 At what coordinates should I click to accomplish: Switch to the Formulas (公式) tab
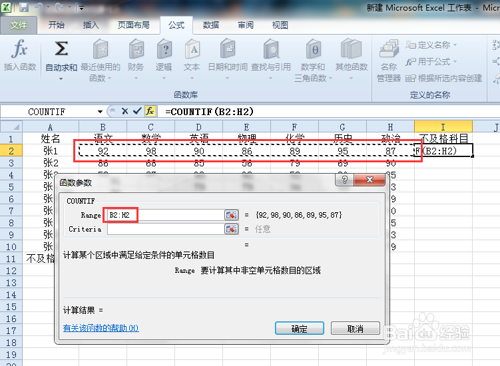(176, 25)
